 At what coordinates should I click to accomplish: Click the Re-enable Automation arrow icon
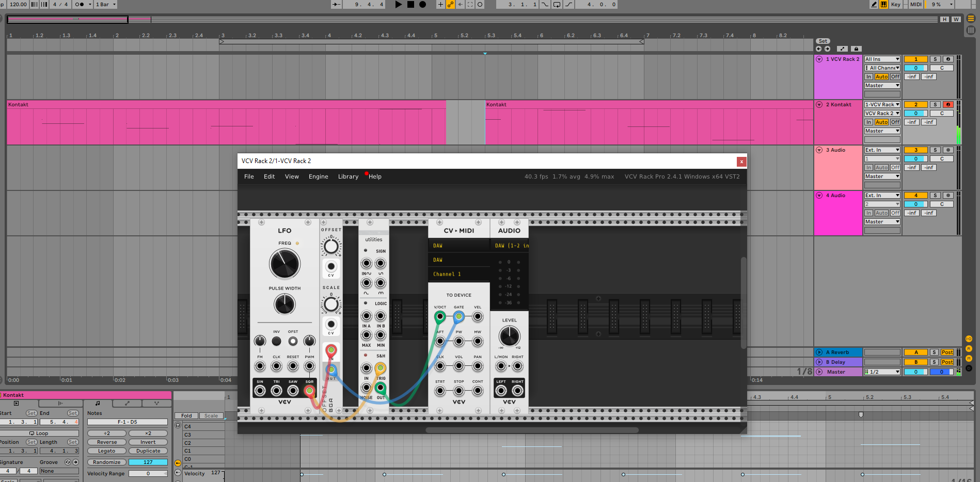[460, 4]
